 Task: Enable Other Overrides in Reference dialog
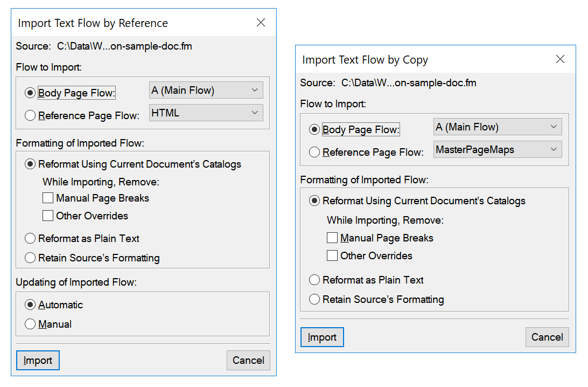pyautogui.click(x=47, y=216)
